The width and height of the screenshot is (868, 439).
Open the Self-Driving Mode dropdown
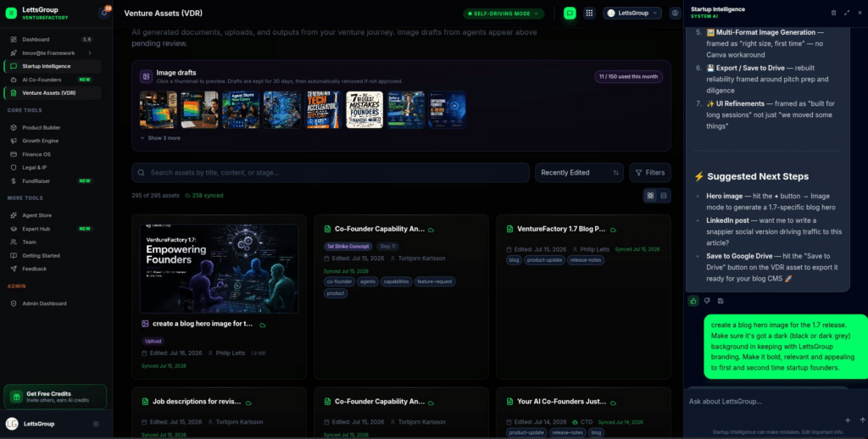(504, 14)
